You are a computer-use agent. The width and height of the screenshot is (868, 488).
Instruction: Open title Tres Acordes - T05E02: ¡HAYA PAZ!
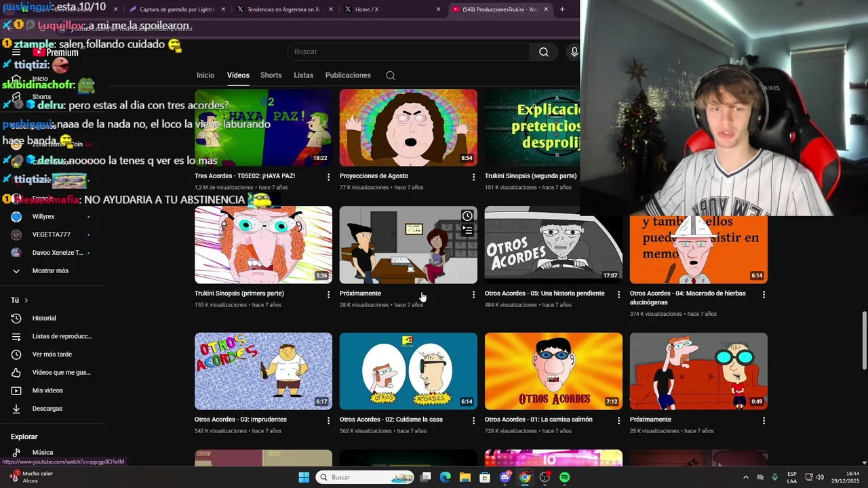(245, 176)
